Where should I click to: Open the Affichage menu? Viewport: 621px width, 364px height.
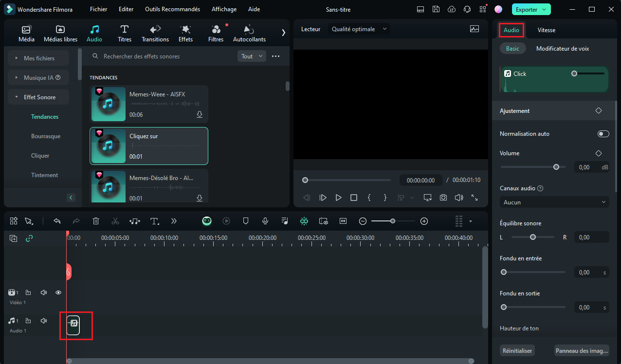click(224, 9)
